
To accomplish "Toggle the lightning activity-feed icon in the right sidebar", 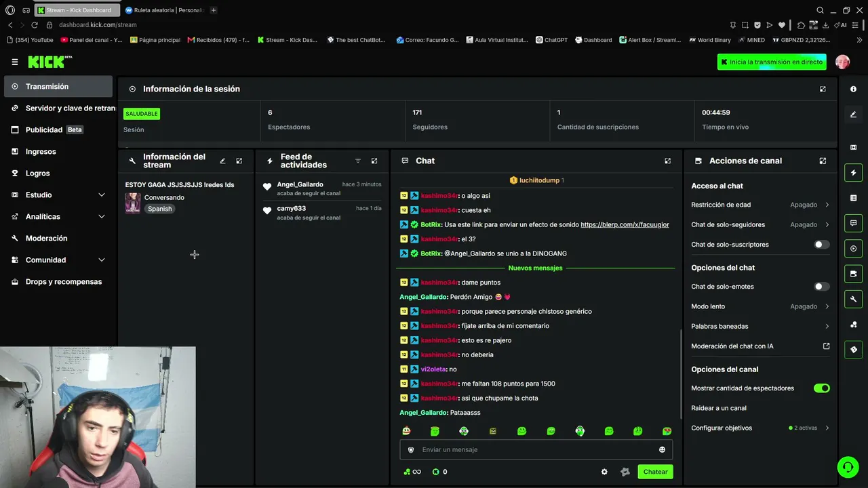I will [853, 172].
